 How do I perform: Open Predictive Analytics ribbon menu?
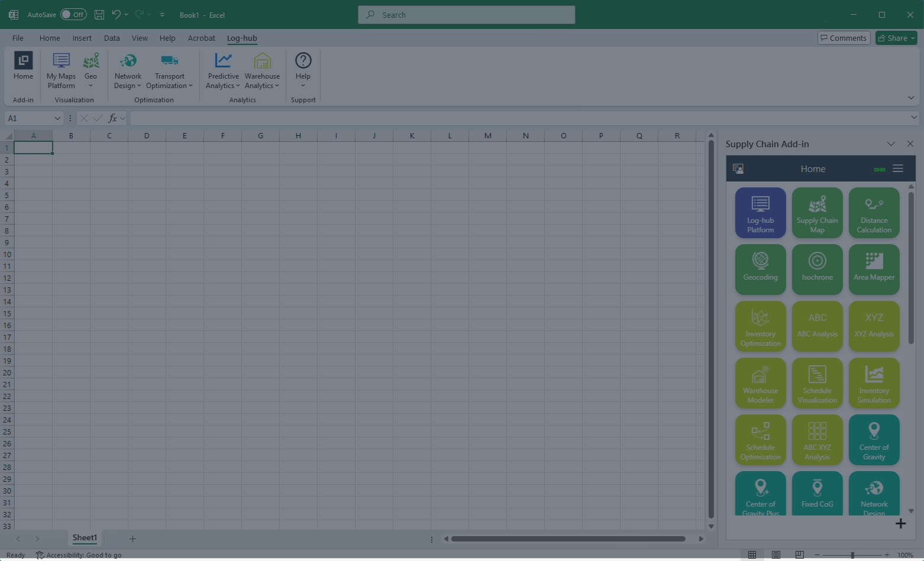click(223, 71)
